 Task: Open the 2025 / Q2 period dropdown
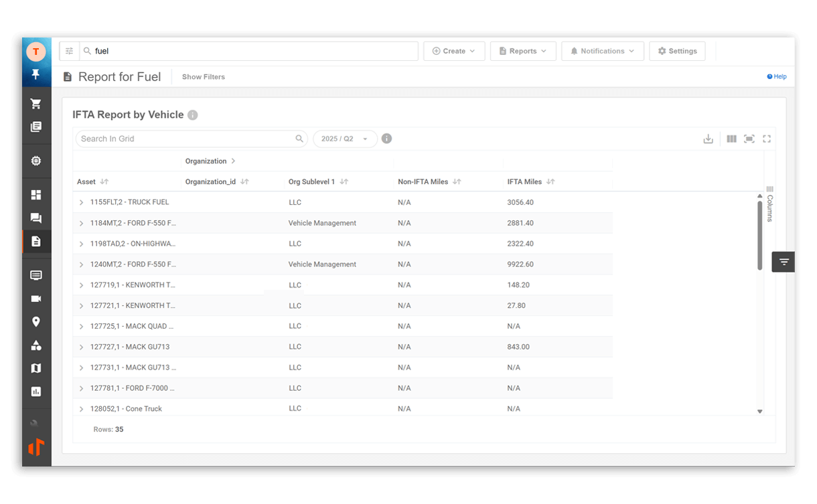344,139
